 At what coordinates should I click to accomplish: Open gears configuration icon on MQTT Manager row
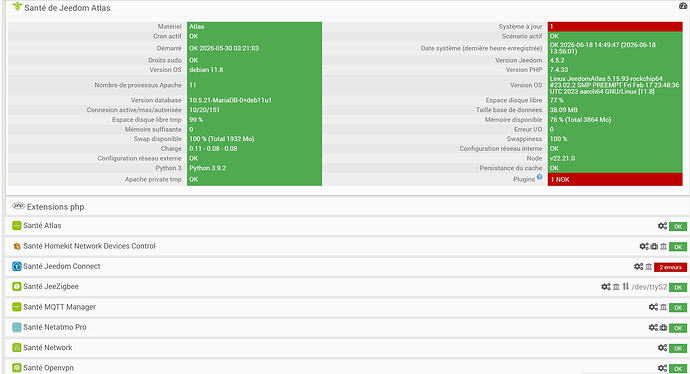point(653,307)
